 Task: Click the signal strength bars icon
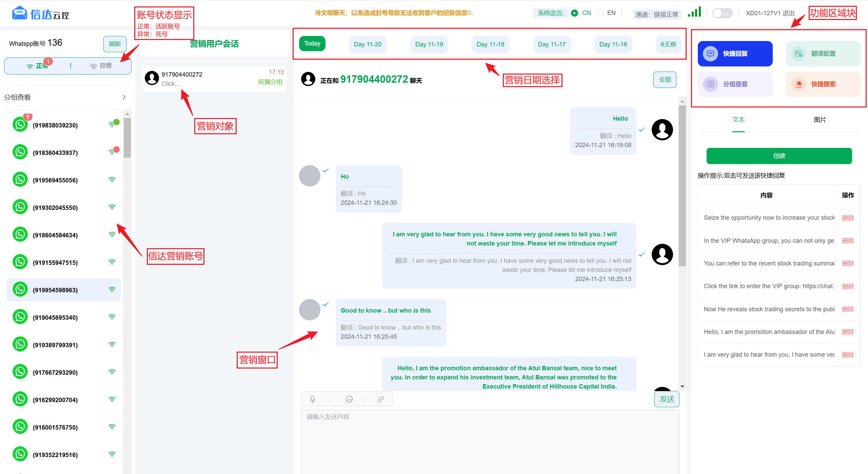694,12
